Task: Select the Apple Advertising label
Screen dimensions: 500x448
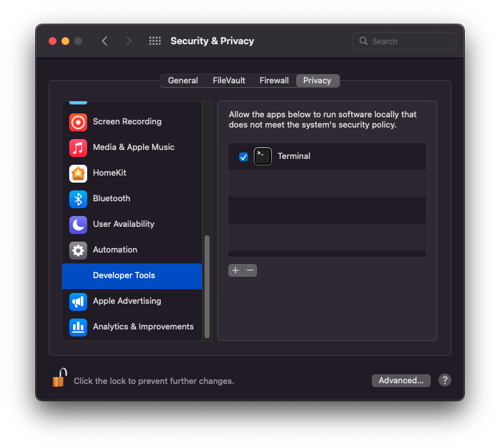Action: (127, 301)
